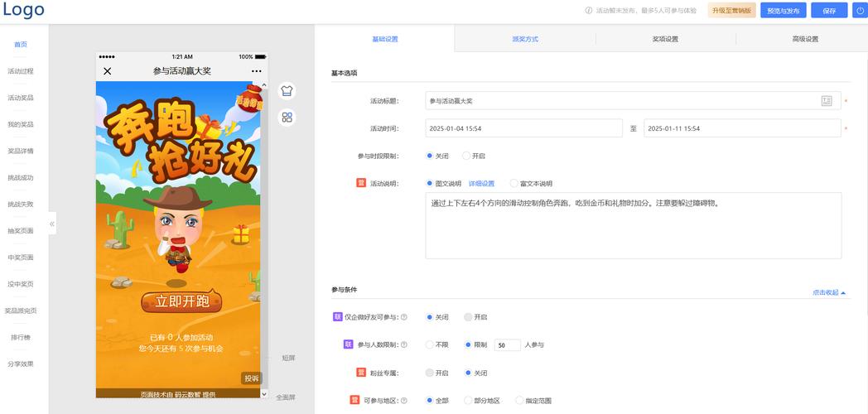Viewport: 868px width, 414px height.
Task: Open 中奖页面 in left sidebar
Action: [x=21, y=258]
